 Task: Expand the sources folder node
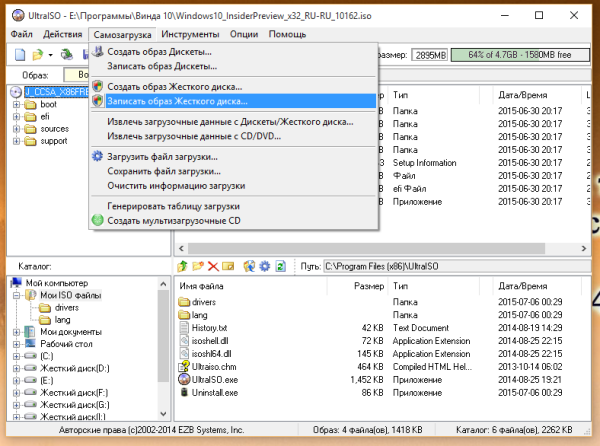(x=16, y=129)
